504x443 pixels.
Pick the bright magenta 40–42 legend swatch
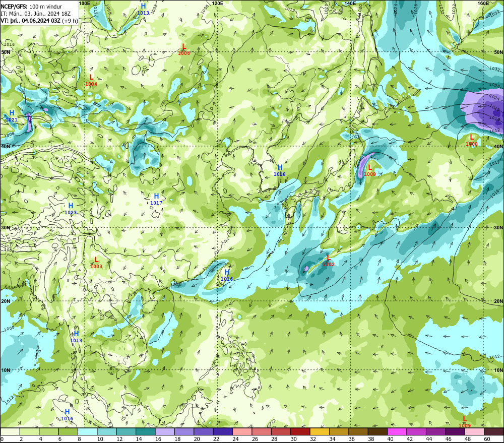pos(397,432)
